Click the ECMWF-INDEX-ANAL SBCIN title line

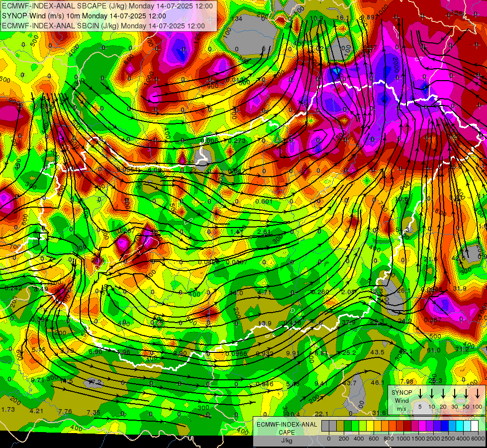tap(103, 26)
